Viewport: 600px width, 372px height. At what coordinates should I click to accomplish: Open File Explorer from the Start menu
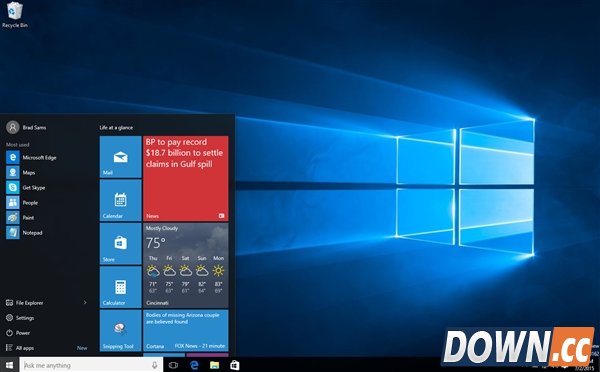24,303
